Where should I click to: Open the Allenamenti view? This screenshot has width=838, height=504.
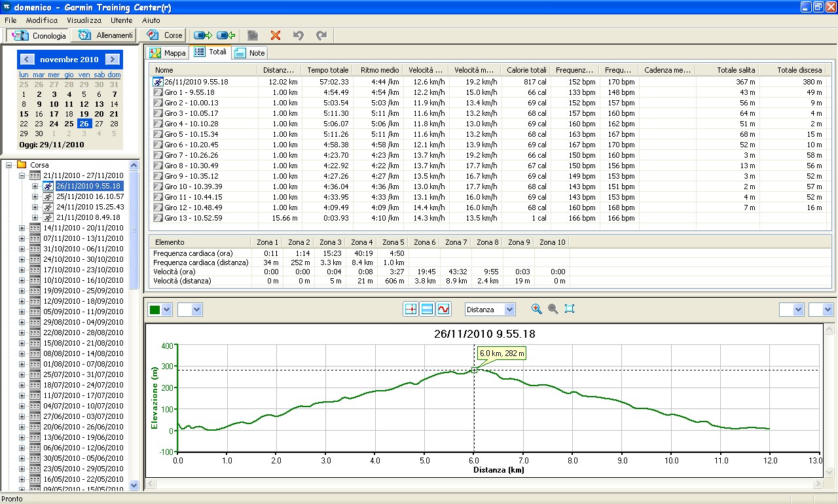tap(106, 35)
